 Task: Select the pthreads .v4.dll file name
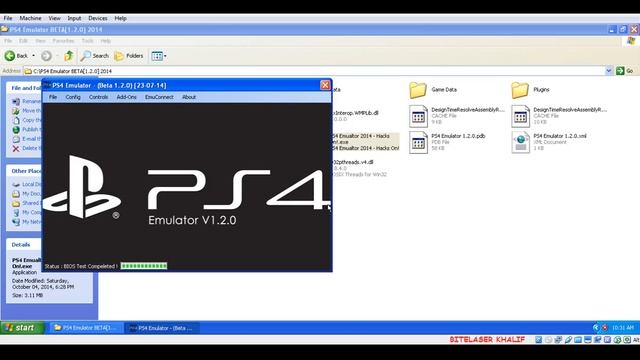[x=353, y=162]
